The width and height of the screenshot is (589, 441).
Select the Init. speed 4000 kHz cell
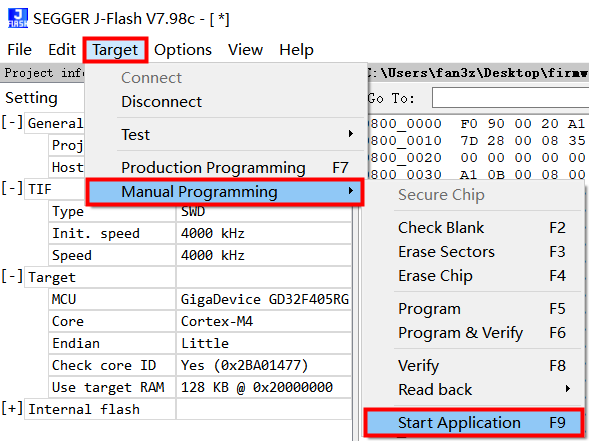264,233
